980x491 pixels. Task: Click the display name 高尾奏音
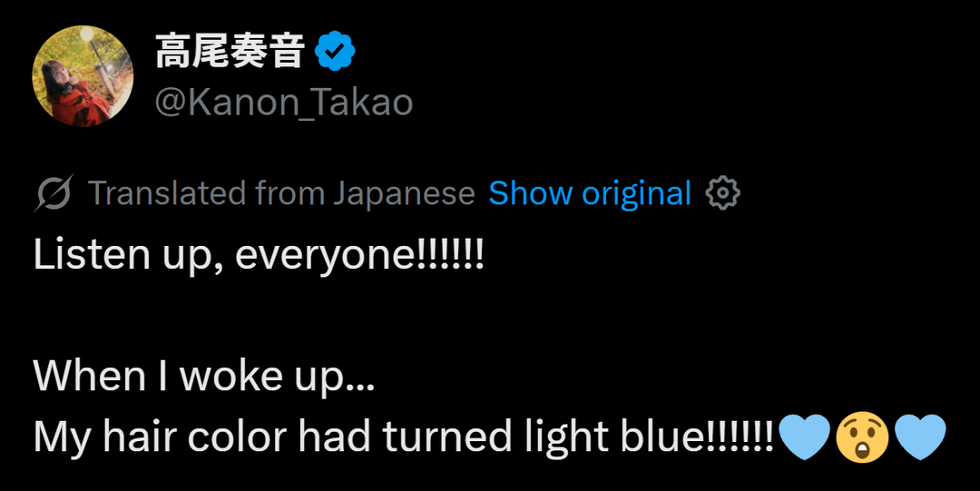(x=230, y=54)
